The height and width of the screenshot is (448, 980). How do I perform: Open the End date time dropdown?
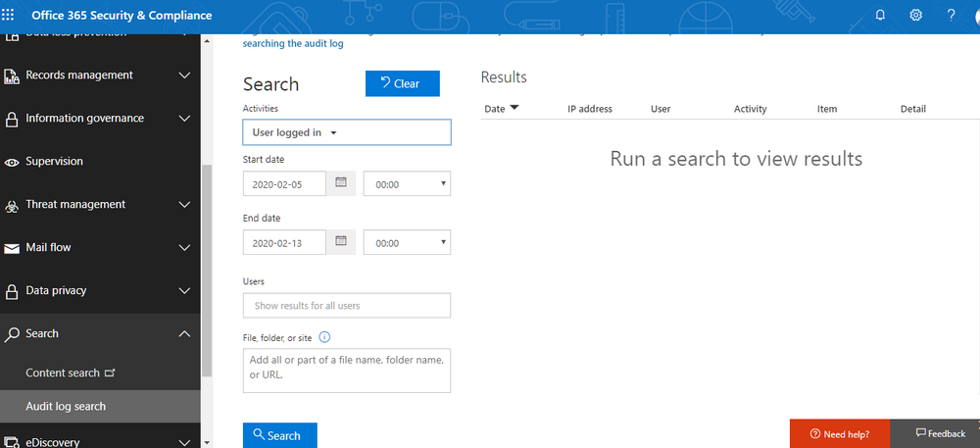coord(407,242)
